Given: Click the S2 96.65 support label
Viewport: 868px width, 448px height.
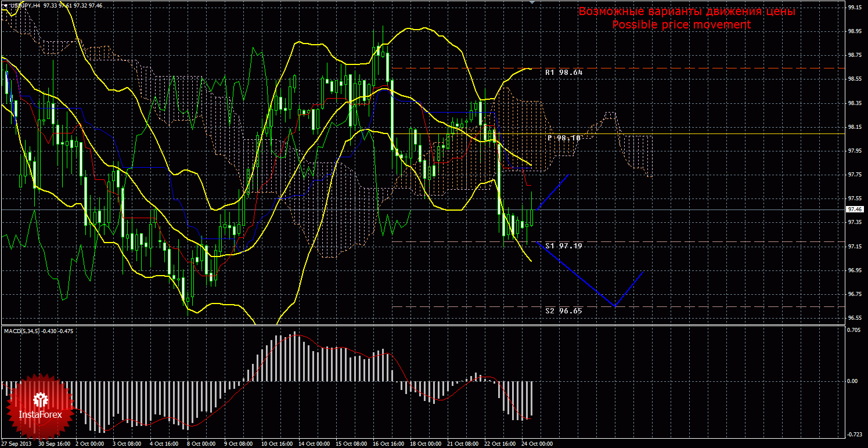Looking at the screenshot, I should coord(563,311).
